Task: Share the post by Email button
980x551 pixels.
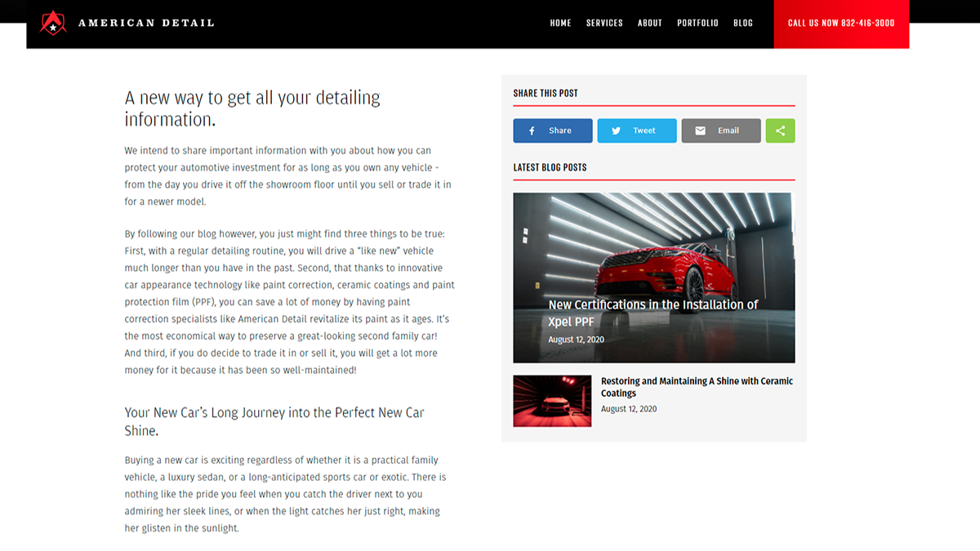Action: click(721, 131)
